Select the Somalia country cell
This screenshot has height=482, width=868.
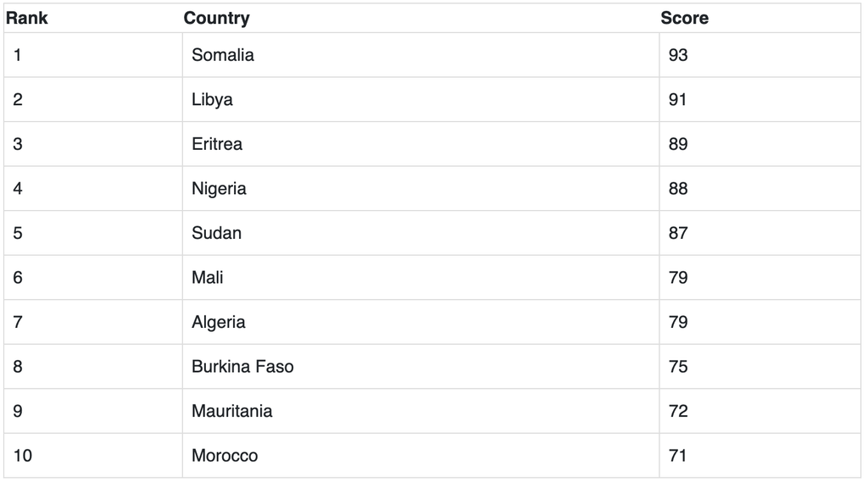(x=223, y=55)
